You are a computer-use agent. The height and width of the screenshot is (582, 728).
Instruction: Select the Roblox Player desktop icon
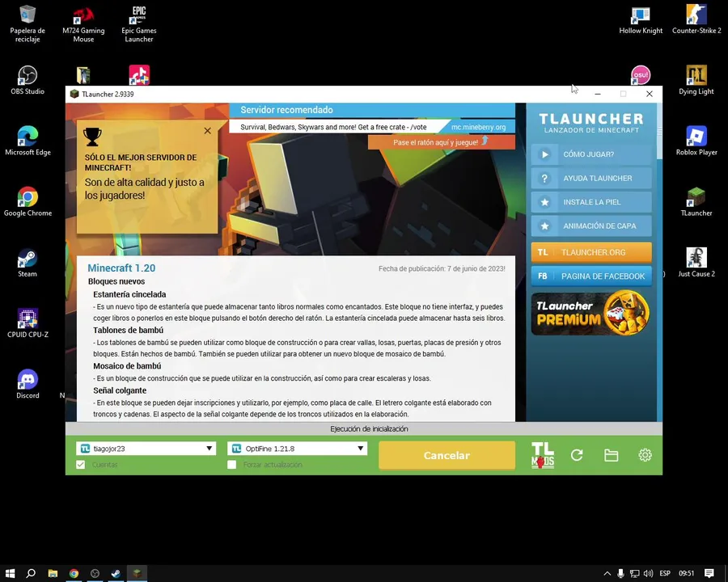click(x=696, y=141)
